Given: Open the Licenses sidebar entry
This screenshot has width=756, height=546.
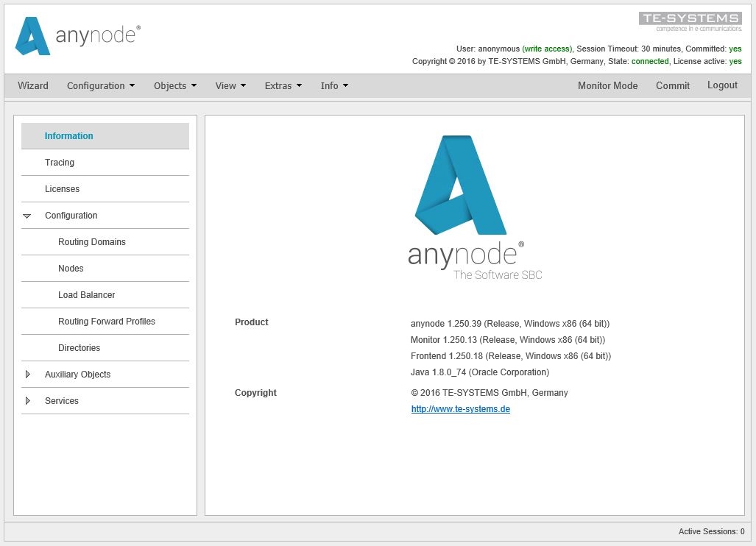Looking at the screenshot, I should click(62, 189).
